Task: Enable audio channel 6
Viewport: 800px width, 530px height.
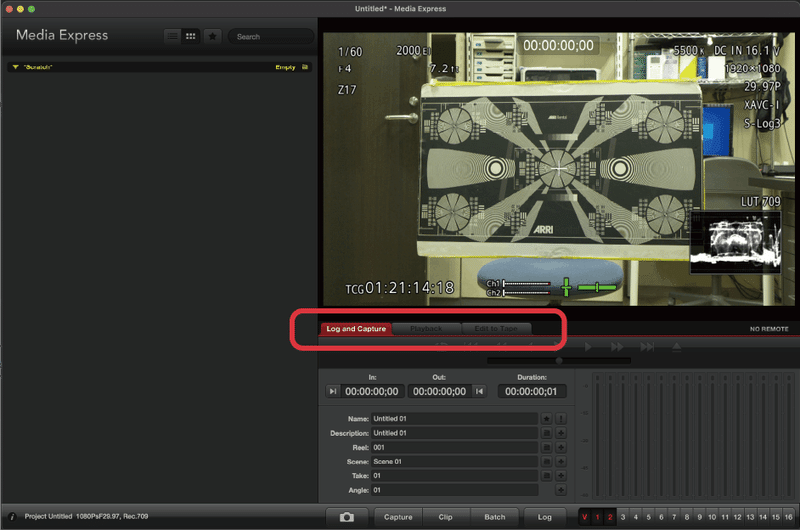Action: [661, 517]
